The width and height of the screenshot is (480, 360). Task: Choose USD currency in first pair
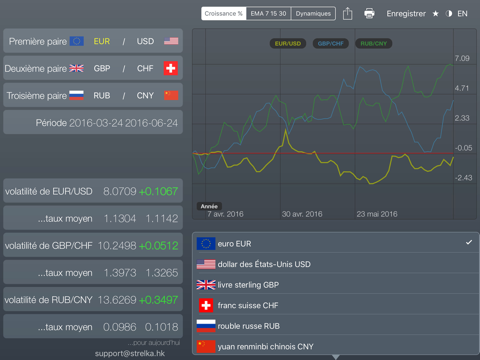point(145,41)
